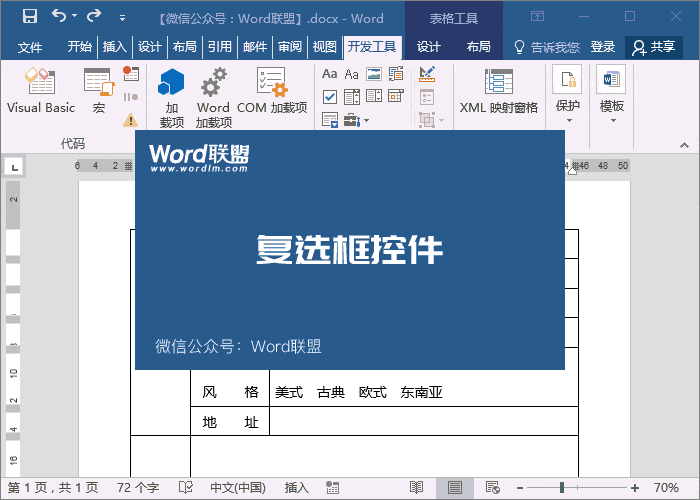Screen dimensions: 700x500
Task: Insert Drop-Down List content control
Action: 374,96
